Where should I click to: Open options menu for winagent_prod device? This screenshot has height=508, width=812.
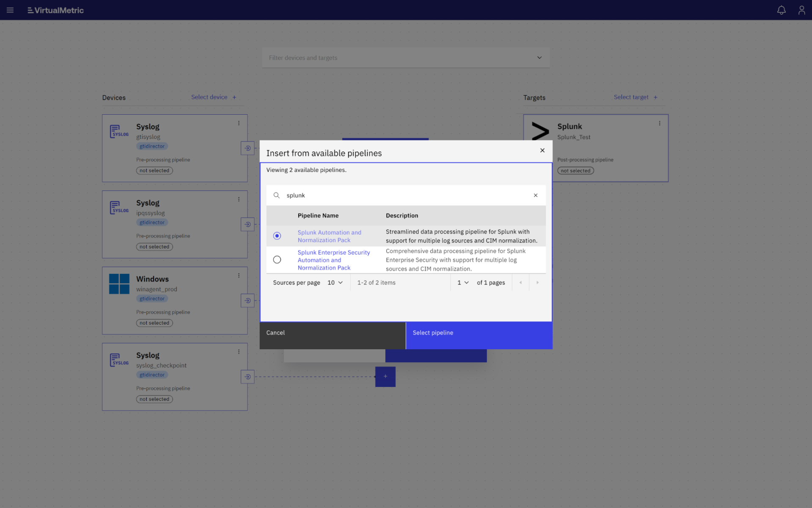[x=239, y=276]
